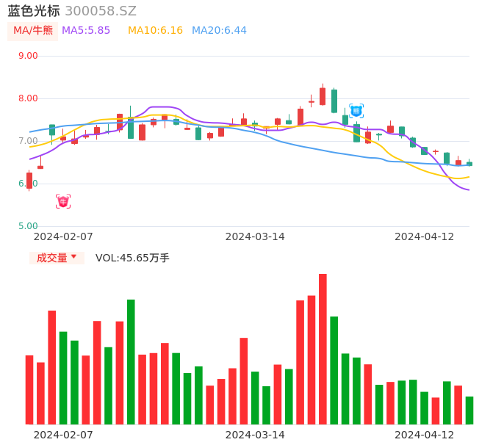Screen dimensions: 504x445
Task: Click the stock code 300058.SZ
Action: coord(101,11)
